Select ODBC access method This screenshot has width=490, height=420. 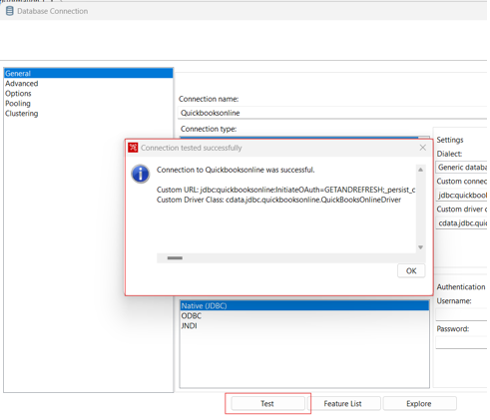[304, 316]
